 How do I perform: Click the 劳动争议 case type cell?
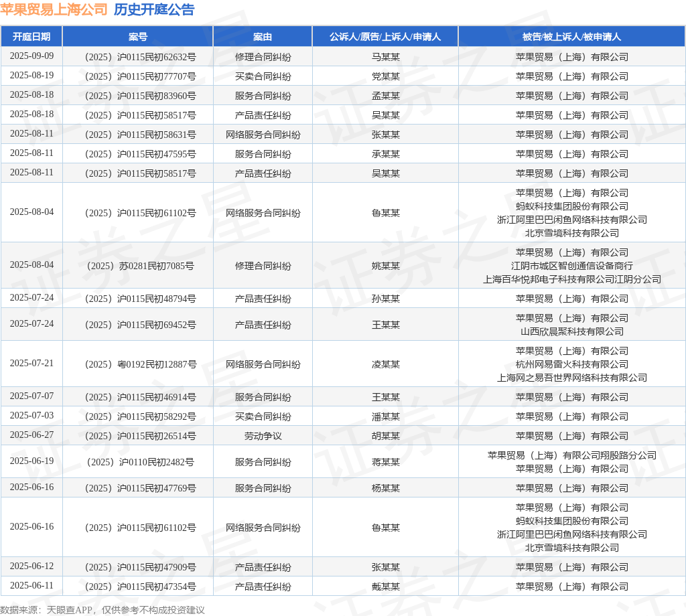click(x=263, y=436)
